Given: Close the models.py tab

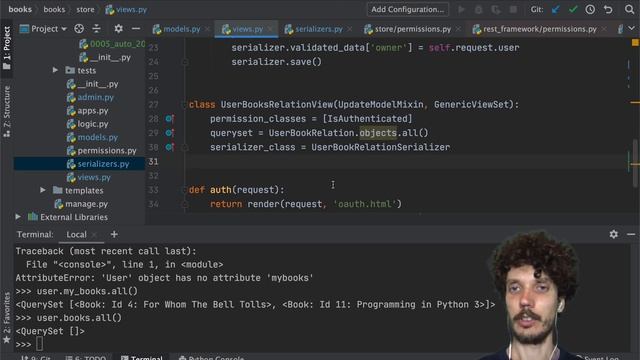Looking at the screenshot, I should (207, 29).
